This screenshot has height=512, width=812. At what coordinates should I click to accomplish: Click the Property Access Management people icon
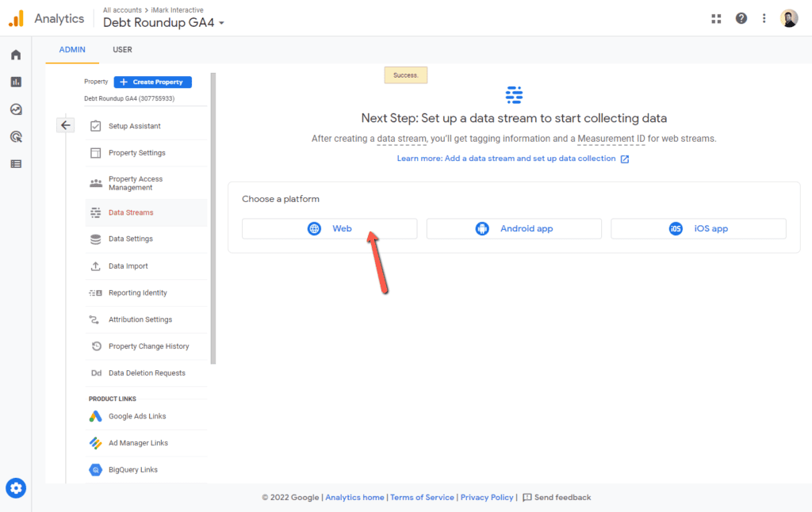pos(96,183)
